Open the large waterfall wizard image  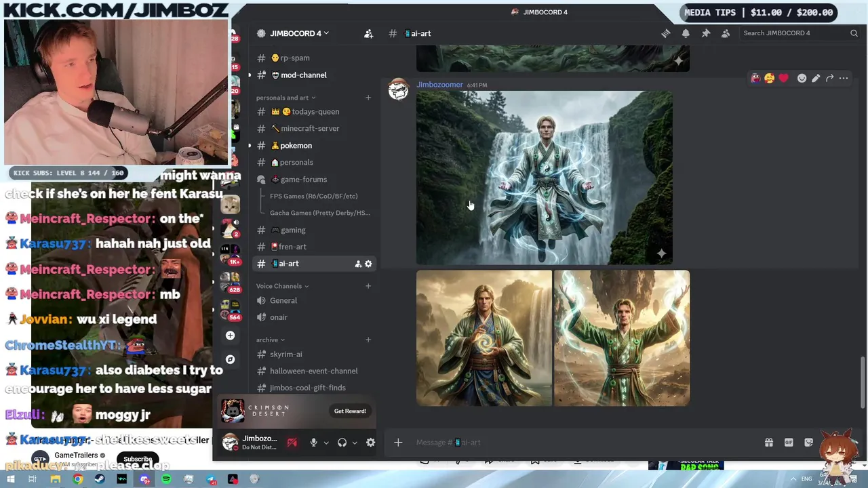(x=545, y=178)
